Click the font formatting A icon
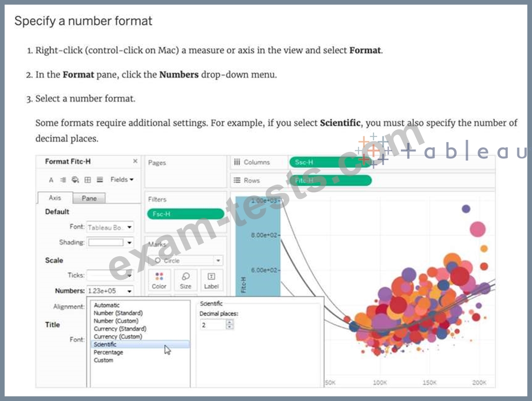The image size is (532, 401). point(51,180)
